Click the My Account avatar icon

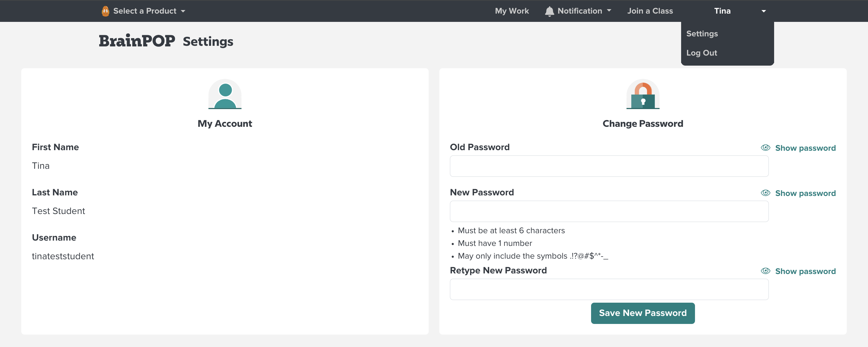coord(225,94)
